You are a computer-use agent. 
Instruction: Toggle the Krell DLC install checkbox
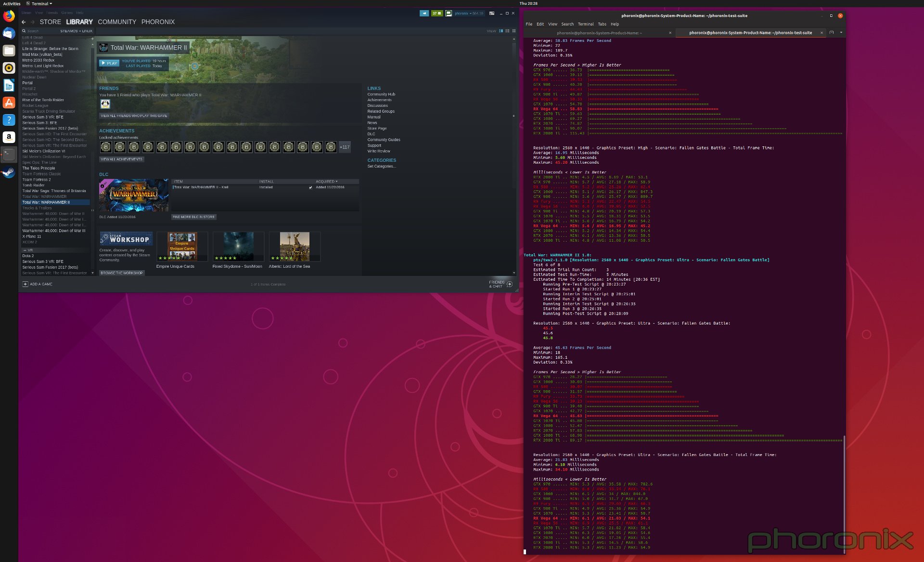click(x=310, y=187)
